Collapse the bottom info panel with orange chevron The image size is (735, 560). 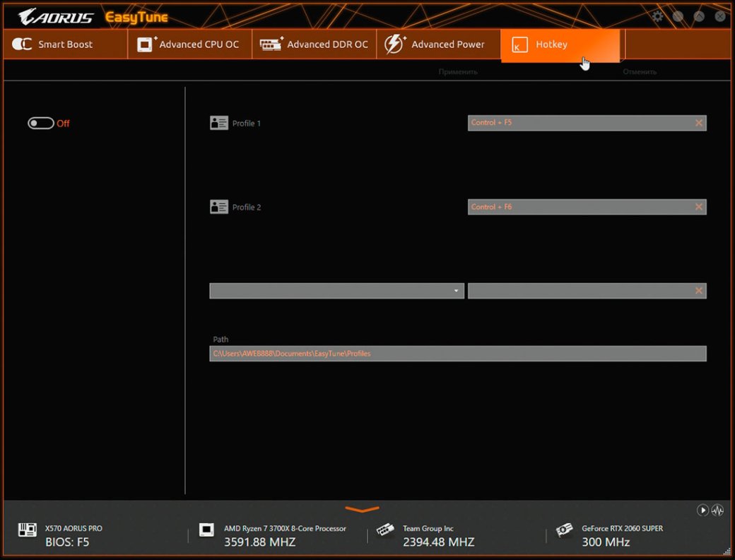click(362, 509)
